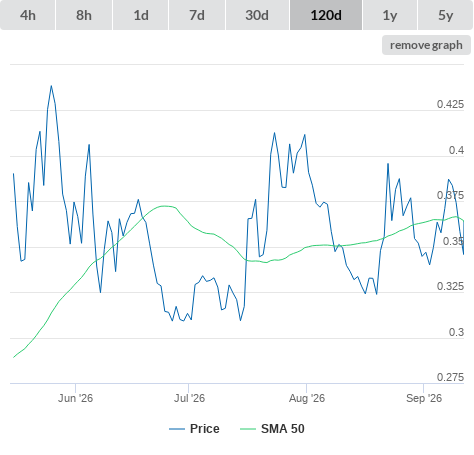The image size is (474, 455).
Task: Select the 4h time range tab
Action: [28, 15]
